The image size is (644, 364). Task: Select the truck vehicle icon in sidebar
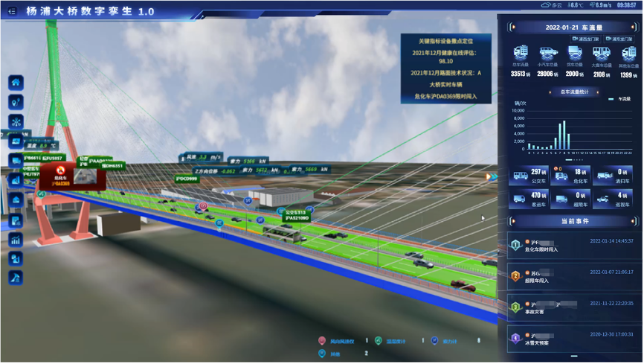(16, 161)
